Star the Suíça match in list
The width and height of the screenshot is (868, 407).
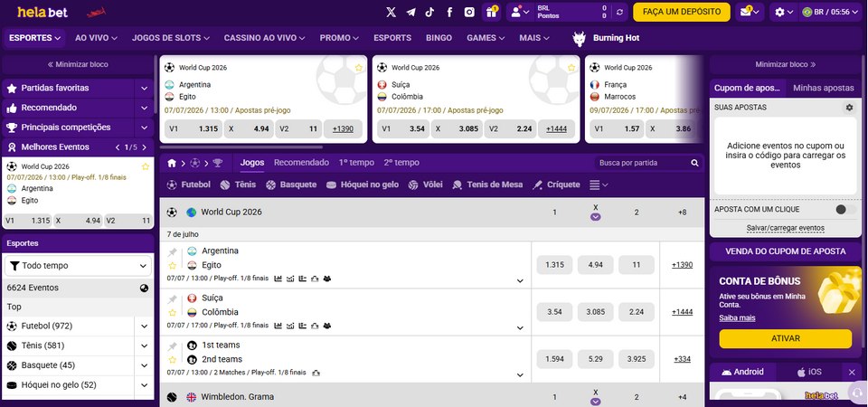tap(172, 313)
